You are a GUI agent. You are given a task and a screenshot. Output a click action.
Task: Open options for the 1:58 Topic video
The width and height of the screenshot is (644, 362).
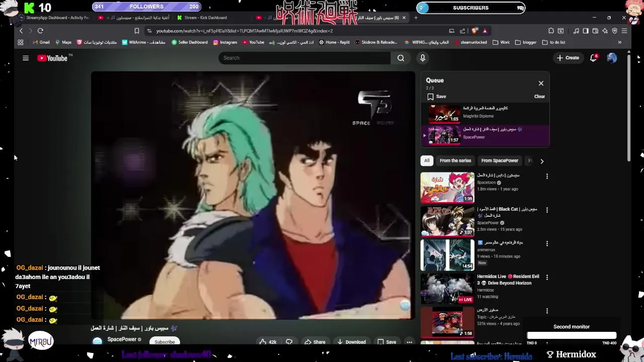pyautogui.click(x=547, y=311)
